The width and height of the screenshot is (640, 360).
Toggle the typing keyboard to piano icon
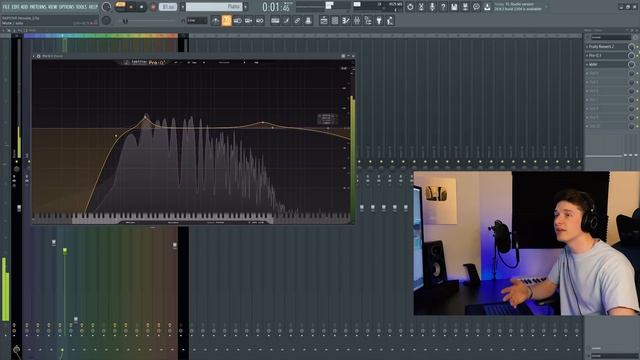275,20
